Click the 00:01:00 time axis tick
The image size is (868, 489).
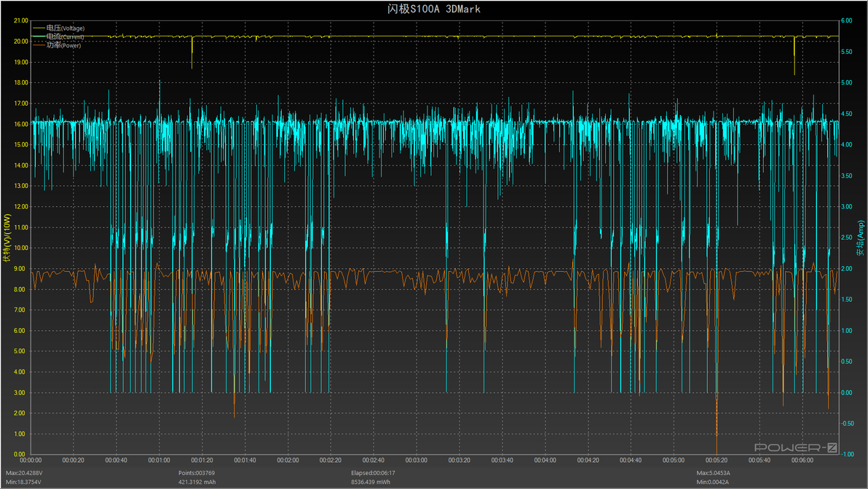(159, 460)
